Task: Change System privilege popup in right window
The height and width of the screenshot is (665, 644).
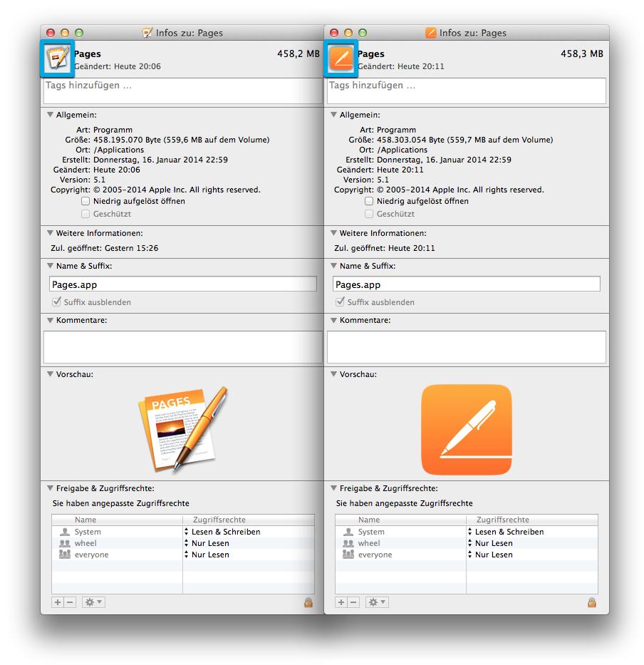Action: pos(506,532)
